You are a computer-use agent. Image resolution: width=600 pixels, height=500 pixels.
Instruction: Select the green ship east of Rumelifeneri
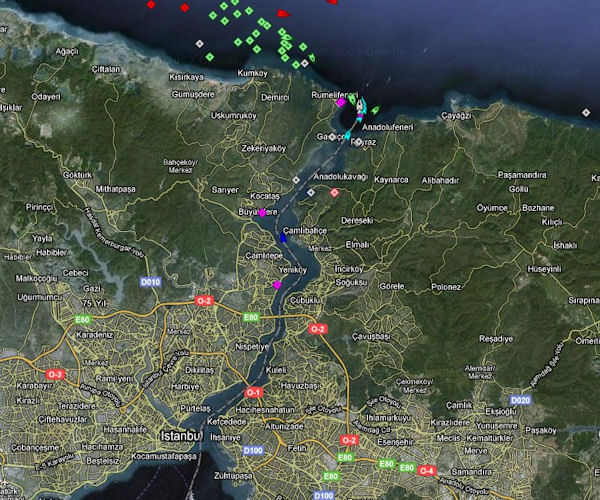[376, 109]
